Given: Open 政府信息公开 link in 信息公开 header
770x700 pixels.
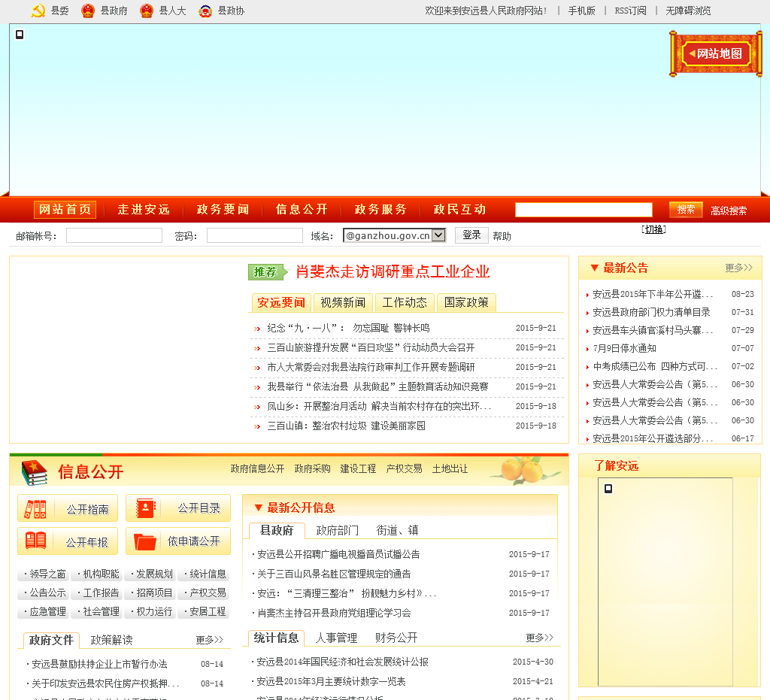Looking at the screenshot, I should point(257,468).
